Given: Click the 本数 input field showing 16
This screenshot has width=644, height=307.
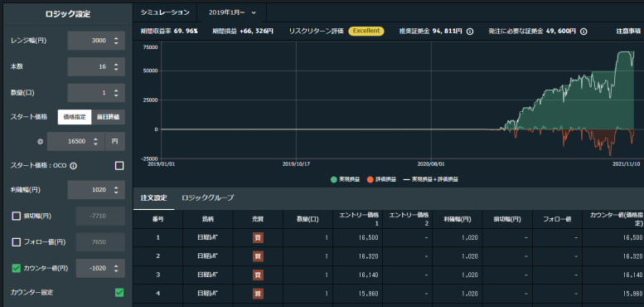Looking at the screenshot, I should [x=96, y=66].
